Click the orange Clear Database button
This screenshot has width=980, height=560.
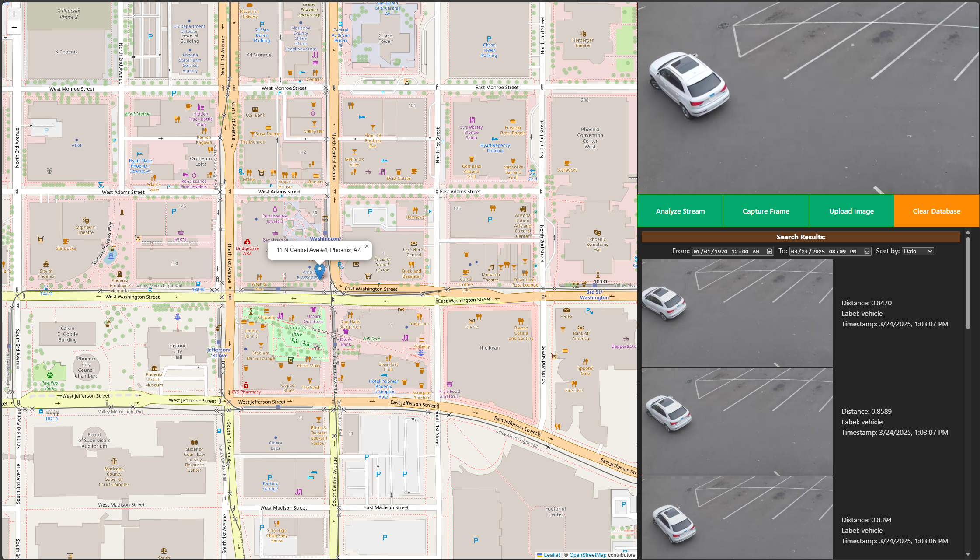coord(936,211)
